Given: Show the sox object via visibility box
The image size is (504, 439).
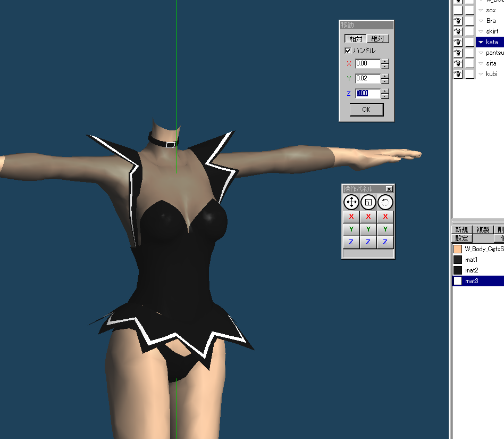Looking at the screenshot, I should coord(458,10).
